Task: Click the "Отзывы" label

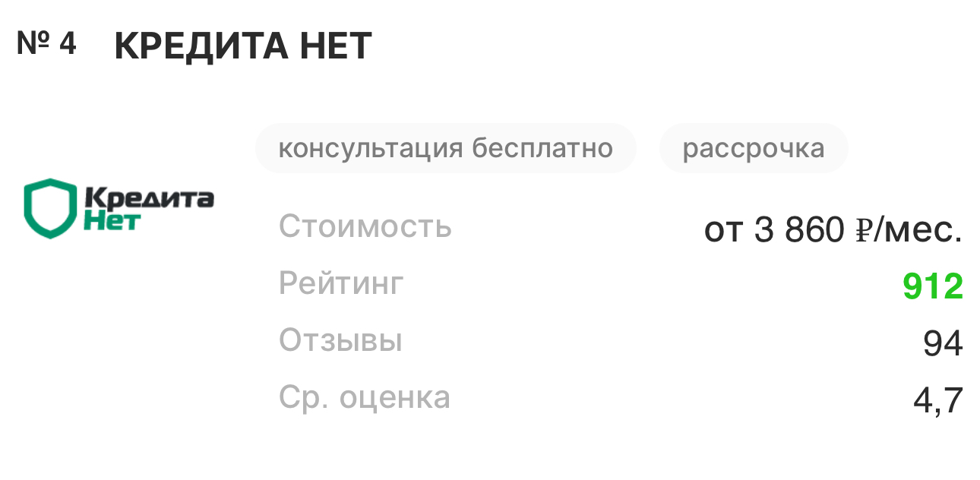Action: tap(340, 340)
